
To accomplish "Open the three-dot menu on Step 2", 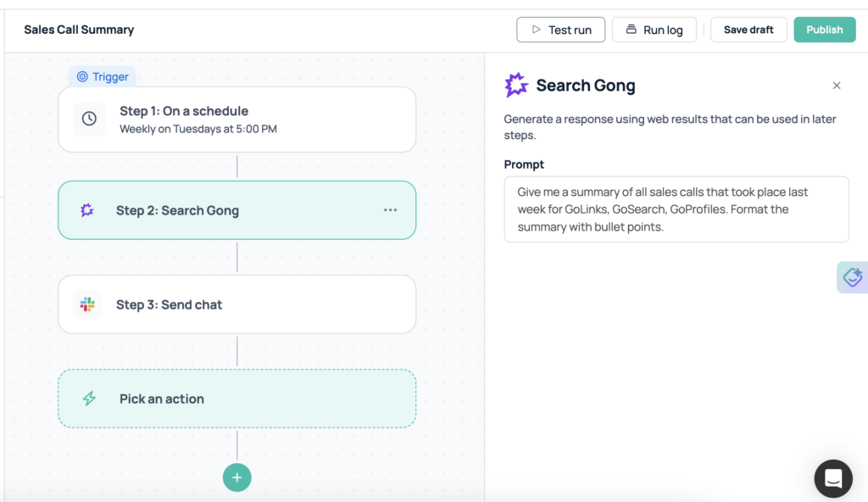I will pyautogui.click(x=390, y=210).
